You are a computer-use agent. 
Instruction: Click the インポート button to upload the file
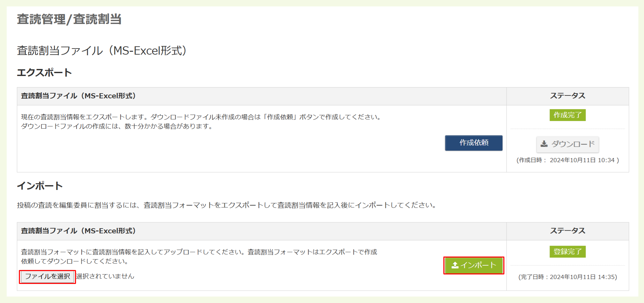click(474, 265)
